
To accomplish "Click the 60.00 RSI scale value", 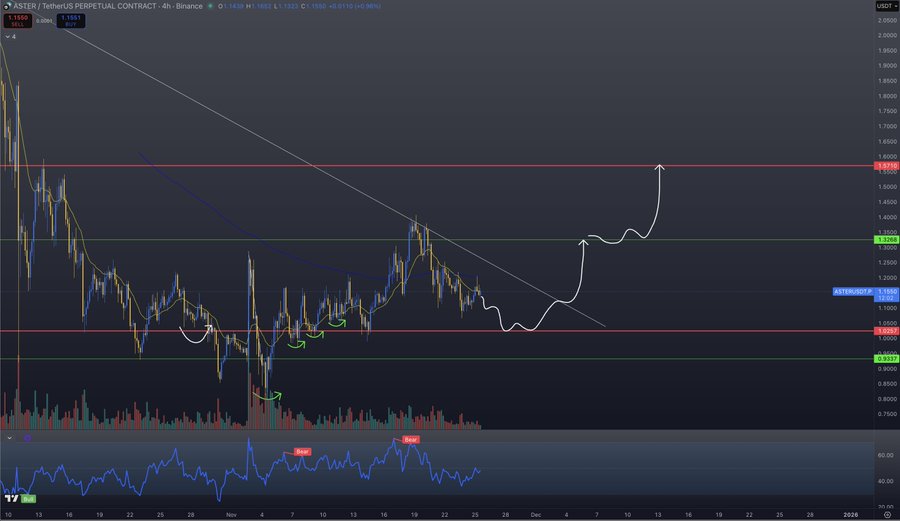I will pyautogui.click(x=885, y=455).
